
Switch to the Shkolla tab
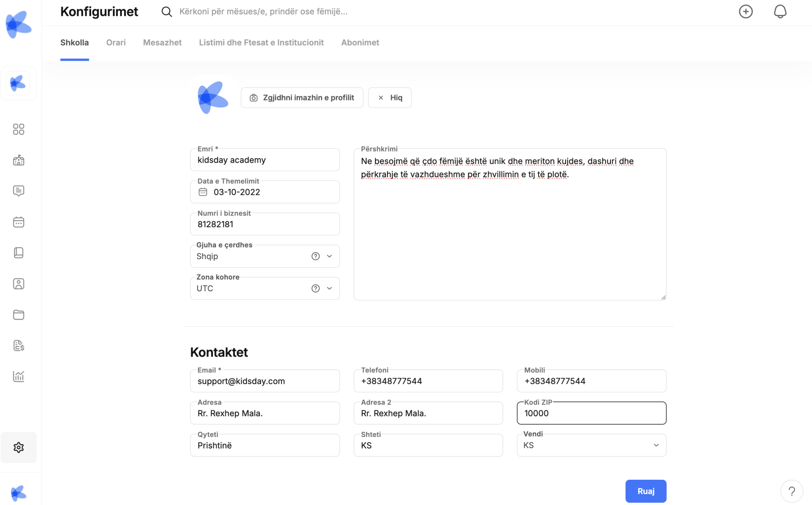tap(74, 42)
